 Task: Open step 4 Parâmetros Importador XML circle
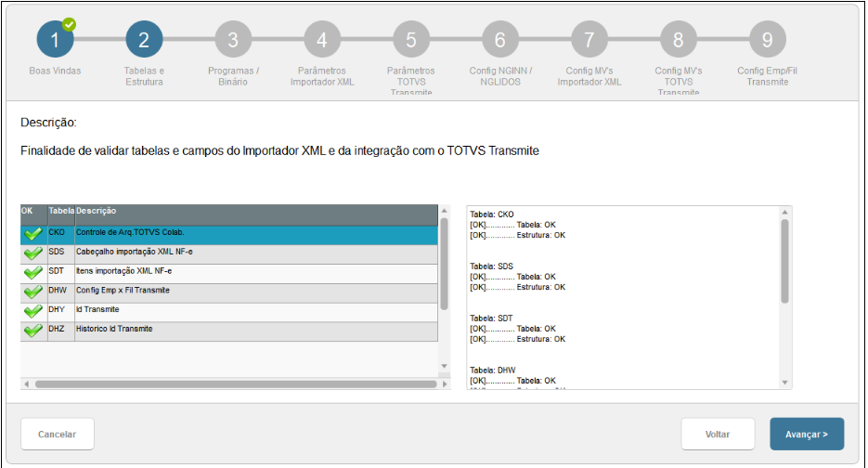pos(321,39)
